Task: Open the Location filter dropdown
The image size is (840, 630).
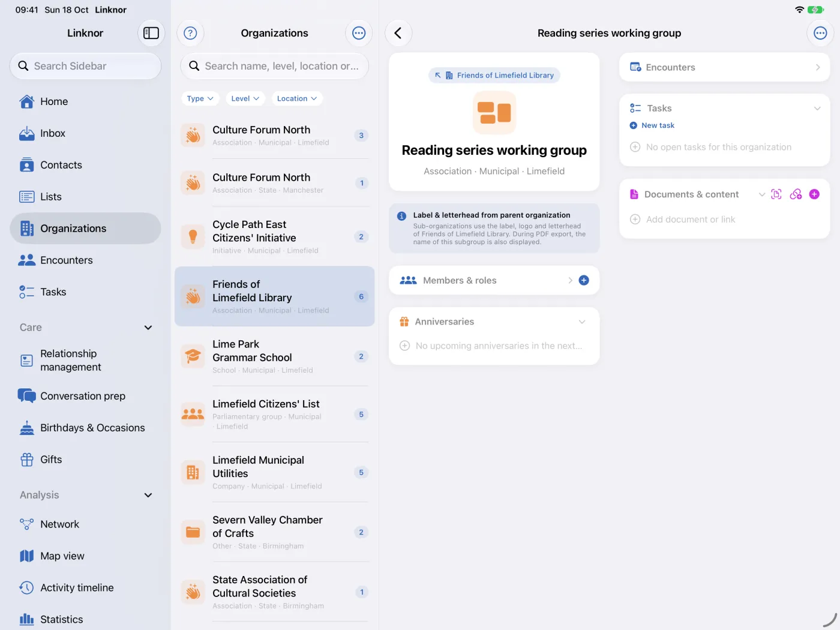Action: pos(297,98)
